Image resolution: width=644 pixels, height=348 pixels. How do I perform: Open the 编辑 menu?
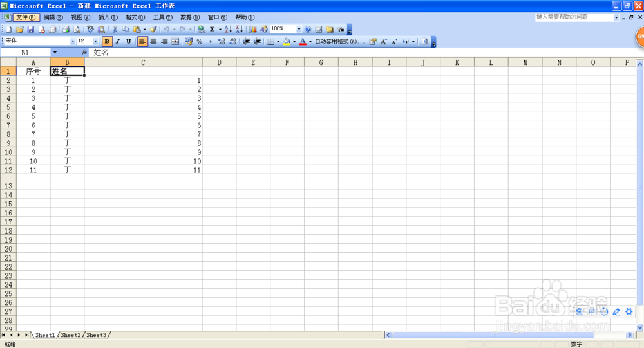(x=53, y=17)
